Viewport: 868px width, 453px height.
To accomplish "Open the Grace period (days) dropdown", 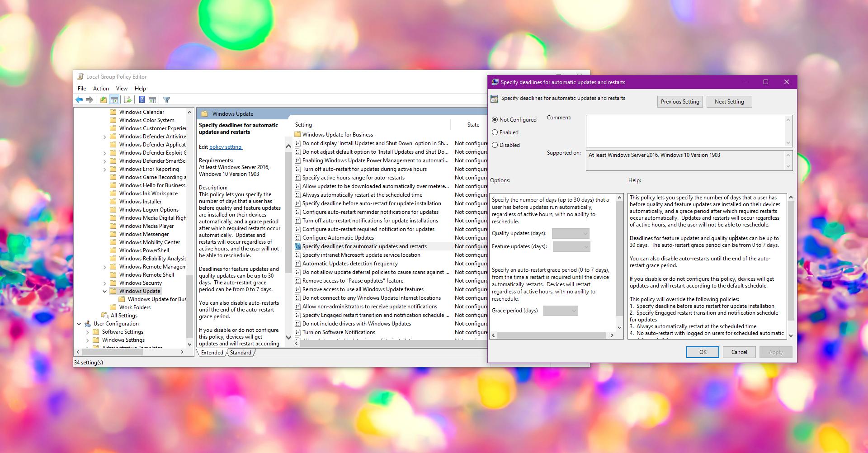I will pyautogui.click(x=561, y=311).
